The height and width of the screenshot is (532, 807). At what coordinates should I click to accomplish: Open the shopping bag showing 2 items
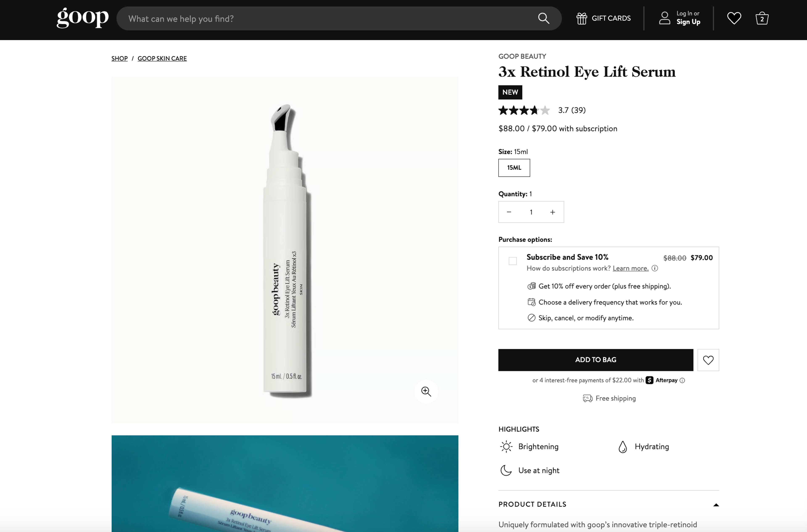click(x=762, y=18)
